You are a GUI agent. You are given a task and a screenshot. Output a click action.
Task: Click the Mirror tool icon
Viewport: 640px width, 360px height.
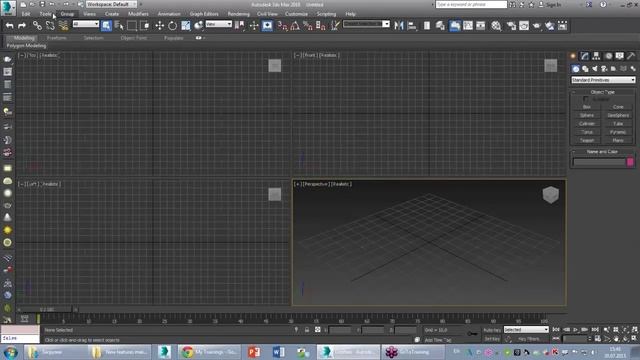[x=399, y=26]
